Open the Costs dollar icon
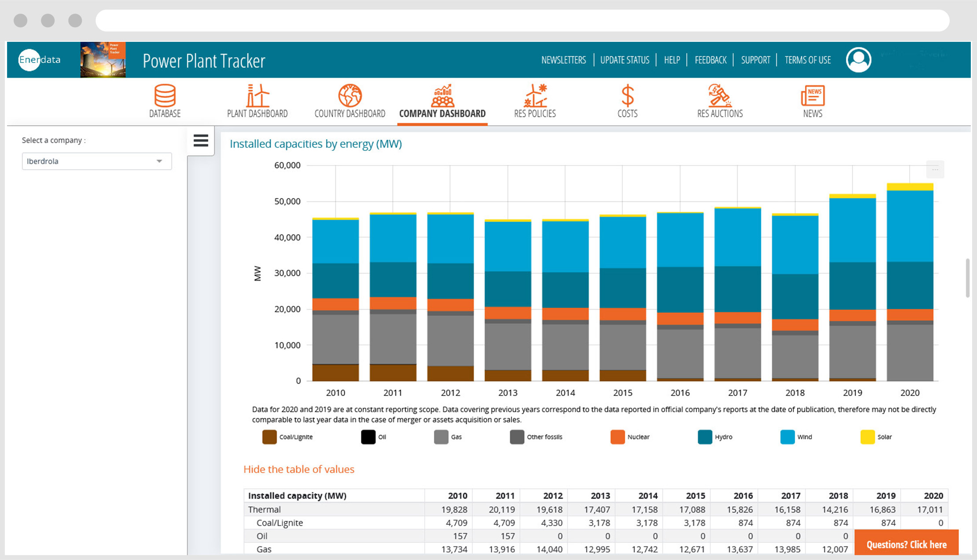Image resolution: width=977 pixels, height=560 pixels. pos(628,95)
